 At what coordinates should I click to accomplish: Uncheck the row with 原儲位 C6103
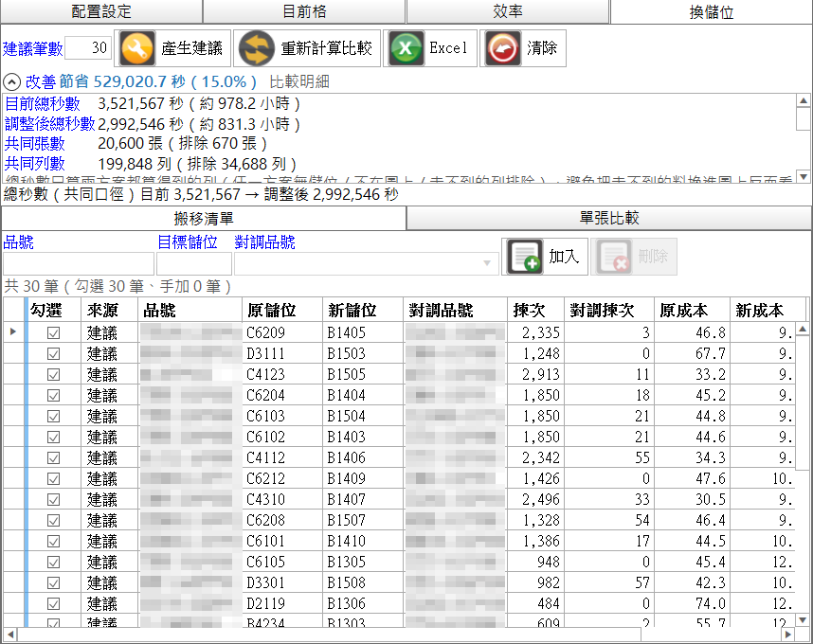click(x=53, y=416)
